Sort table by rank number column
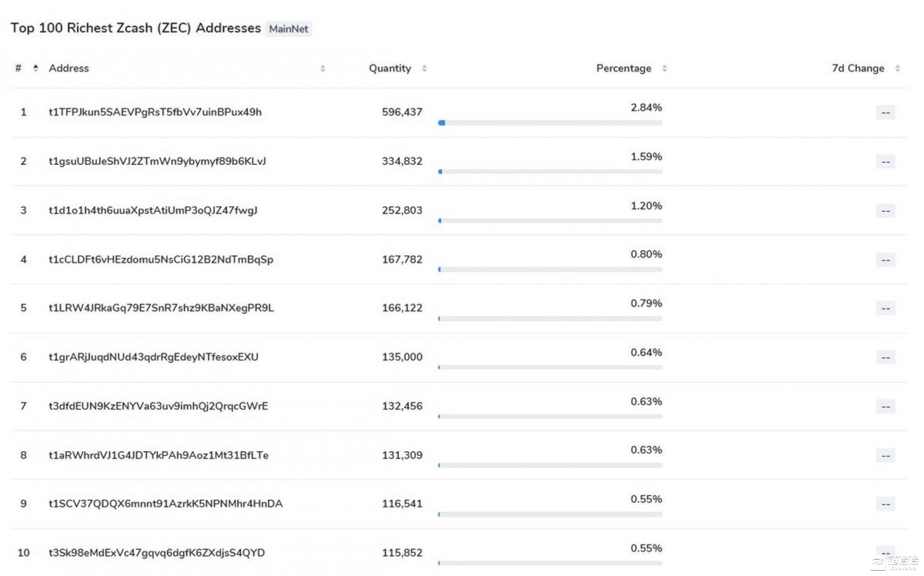The image size is (924, 576). (x=35, y=68)
